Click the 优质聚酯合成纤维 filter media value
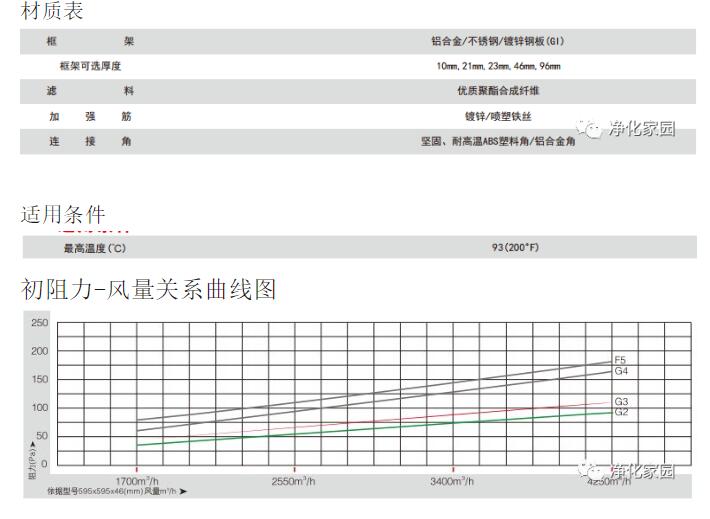This screenshot has width=710, height=519. click(497, 91)
